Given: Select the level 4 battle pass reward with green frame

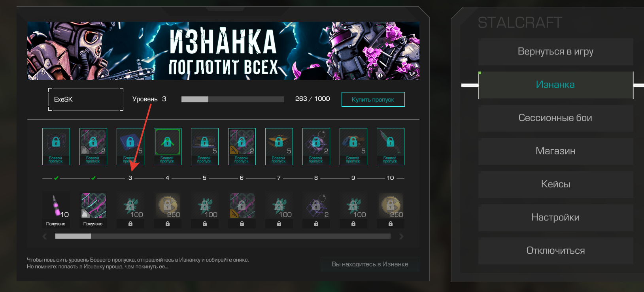Looking at the screenshot, I should point(168,146).
